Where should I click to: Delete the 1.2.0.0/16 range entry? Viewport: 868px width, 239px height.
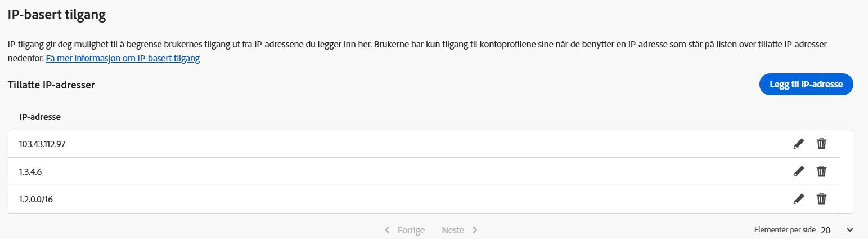tap(821, 199)
